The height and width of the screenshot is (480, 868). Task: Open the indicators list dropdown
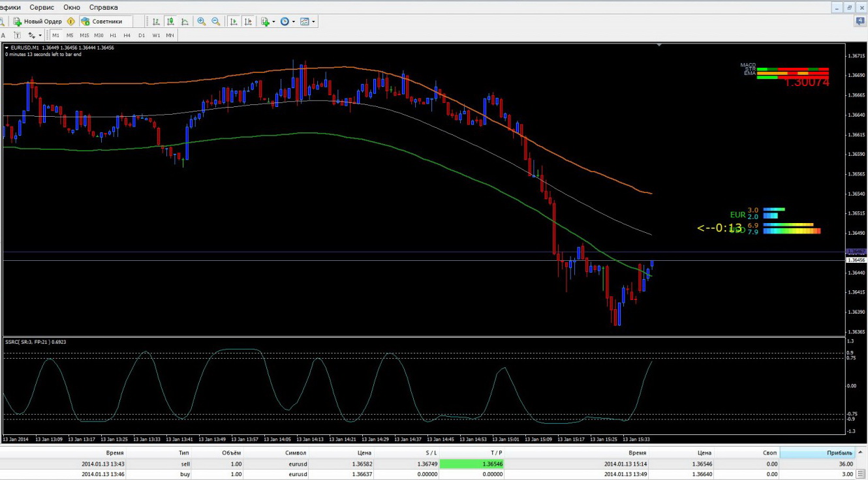coord(268,22)
